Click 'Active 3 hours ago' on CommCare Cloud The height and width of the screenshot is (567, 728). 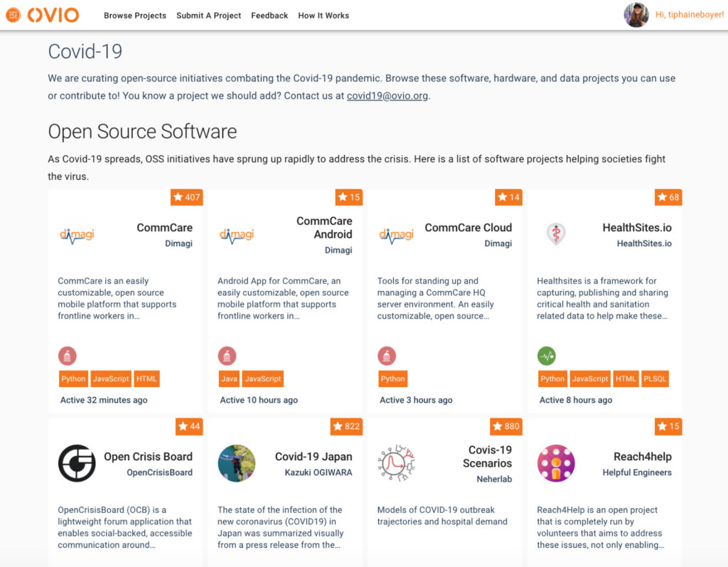(x=416, y=400)
